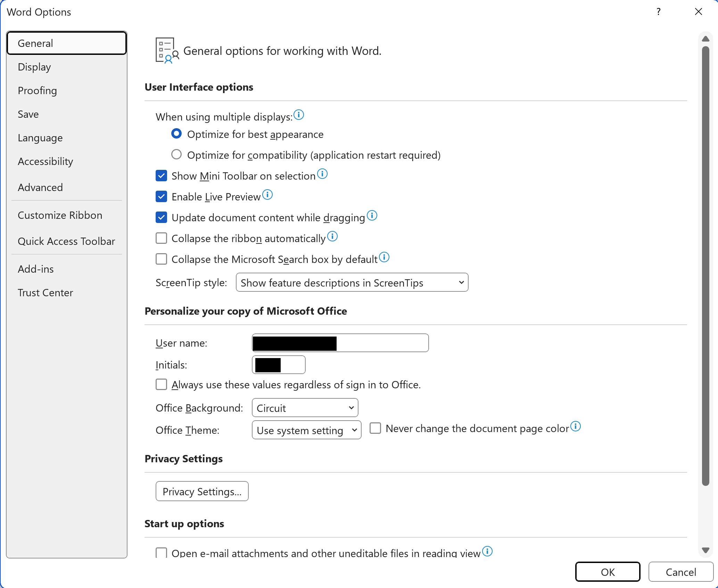Click info icon beside document page color option
The image size is (718, 588).
(576, 426)
